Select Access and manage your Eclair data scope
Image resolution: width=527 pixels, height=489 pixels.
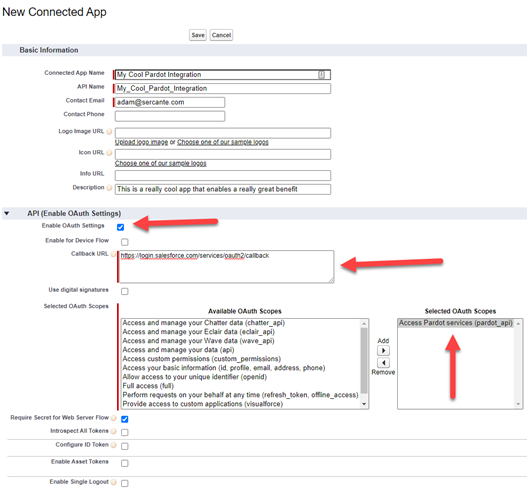pos(198,332)
